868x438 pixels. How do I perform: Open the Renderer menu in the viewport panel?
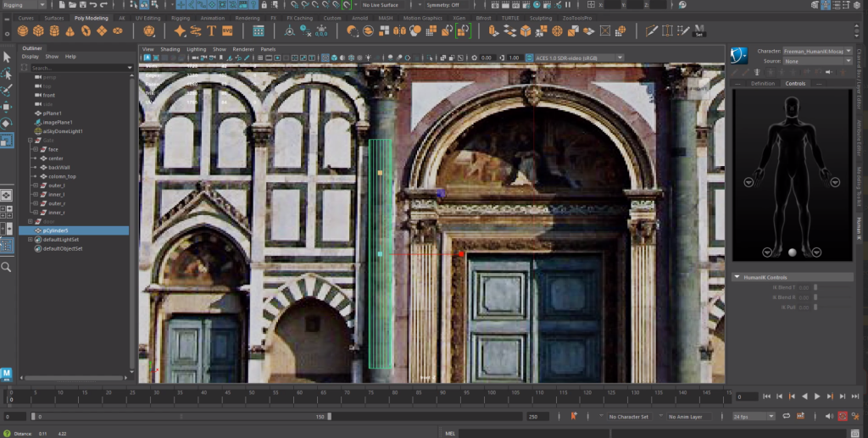[243, 48]
